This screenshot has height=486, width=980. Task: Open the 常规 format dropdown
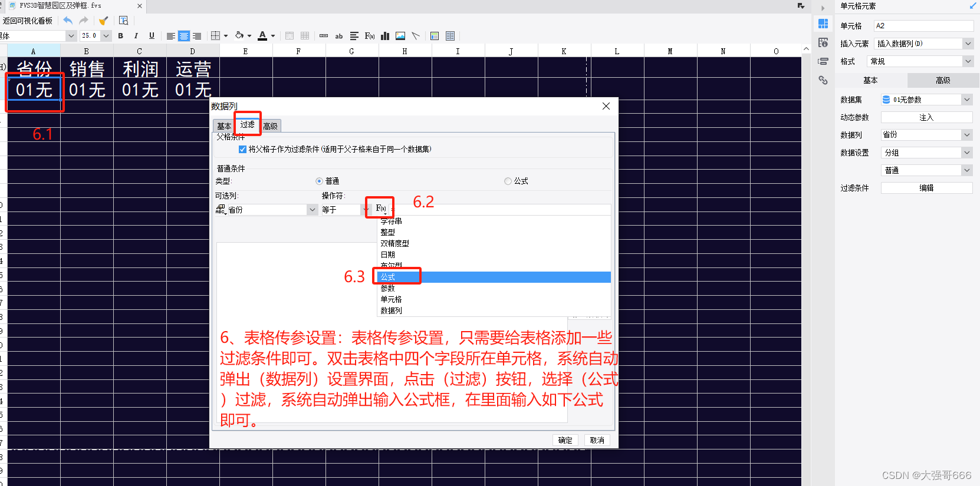pyautogui.click(x=968, y=61)
